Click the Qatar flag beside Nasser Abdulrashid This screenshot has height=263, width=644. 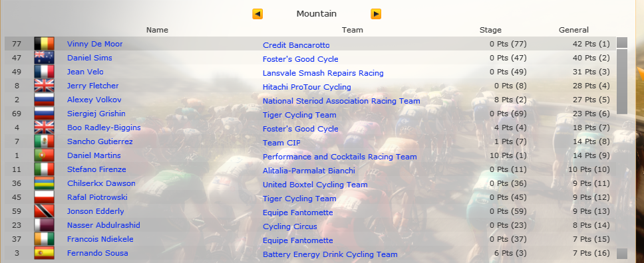click(x=44, y=225)
